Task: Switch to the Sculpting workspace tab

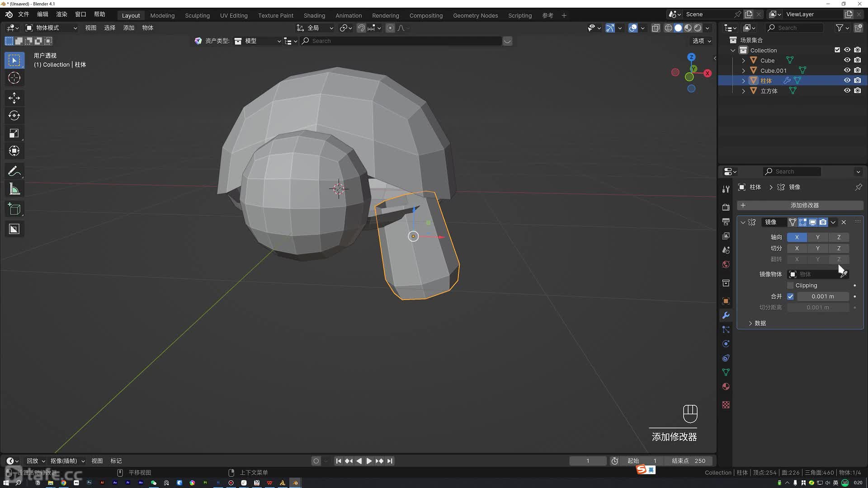Action: coord(197,15)
